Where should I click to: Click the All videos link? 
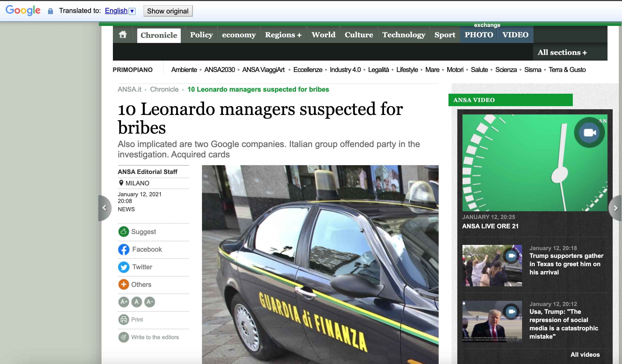point(585,354)
